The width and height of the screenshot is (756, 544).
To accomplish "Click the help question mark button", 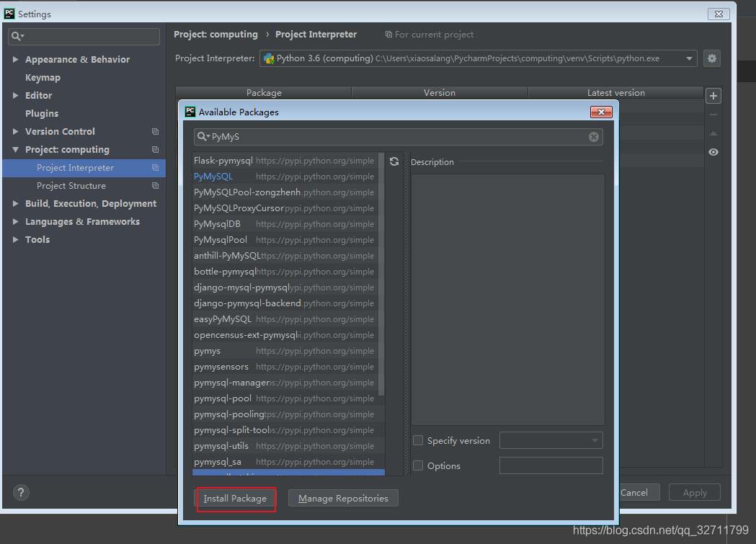I will coord(21,492).
